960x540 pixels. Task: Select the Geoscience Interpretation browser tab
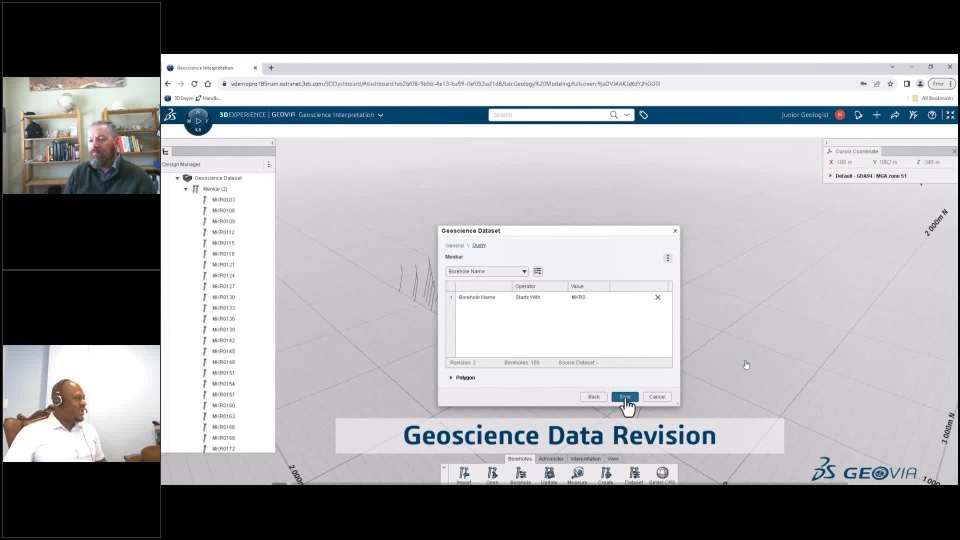pyautogui.click(x=212, y=68)
